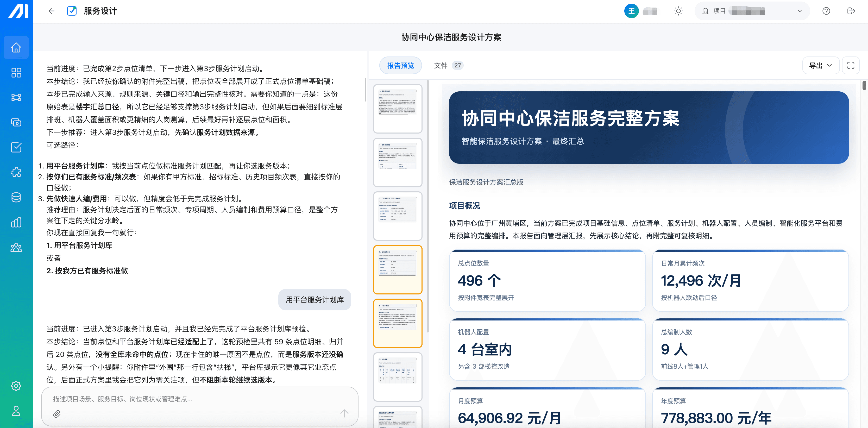Expand report preview to fullscreen
This screenshot has height=428, width=868.
(x=851, y=65)
